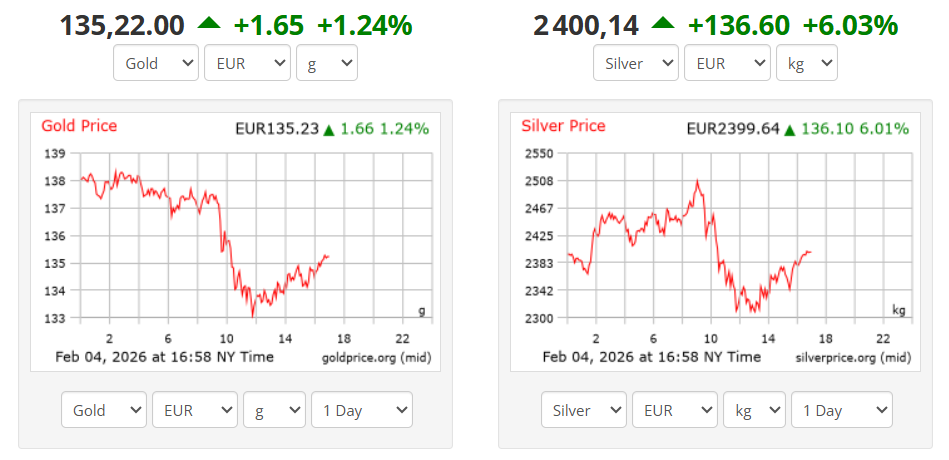Open the Gold metal dropdown above the gold chart
This screenshot has width=949, height=460.
[x=157, y=63]
